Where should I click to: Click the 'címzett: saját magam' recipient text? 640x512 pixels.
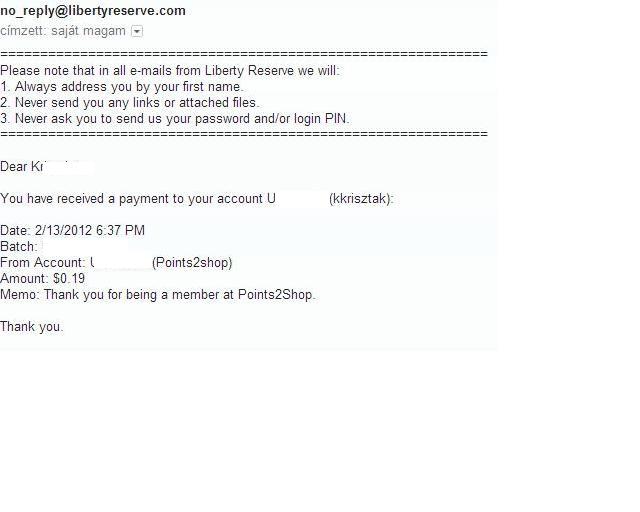(x=63, y=31)
